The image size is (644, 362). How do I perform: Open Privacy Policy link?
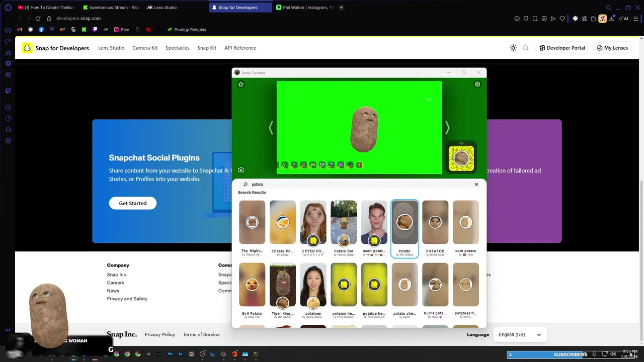[160, 334]
